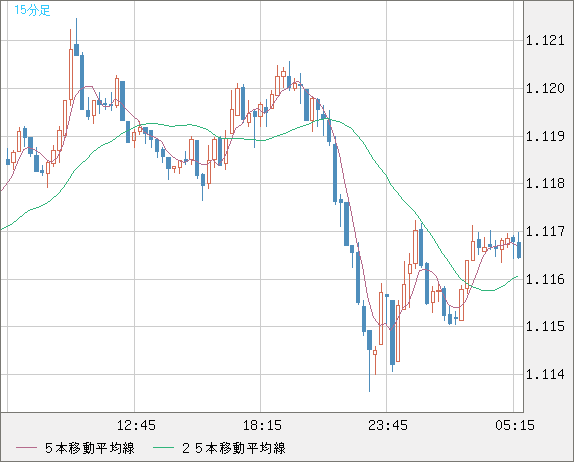Click the 1.118 price axis label
574x462 pixels.
point(545,183)
